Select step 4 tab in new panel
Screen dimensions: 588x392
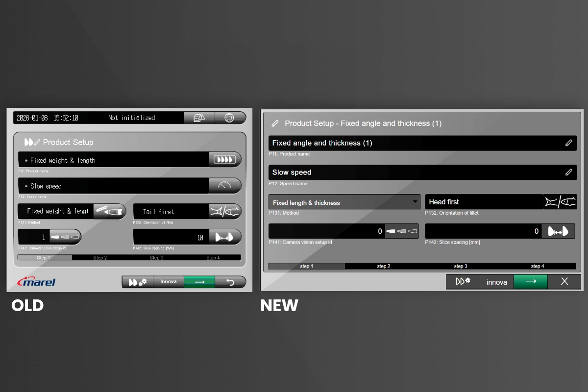click(x=537, y=266)
